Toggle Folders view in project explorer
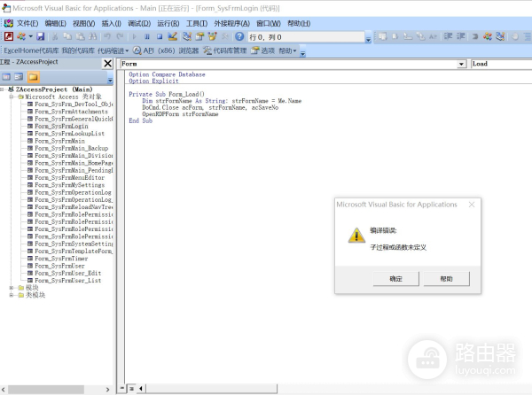Image resolution: width=532 pixels, height=395 pixels. (x=33, y=77)
